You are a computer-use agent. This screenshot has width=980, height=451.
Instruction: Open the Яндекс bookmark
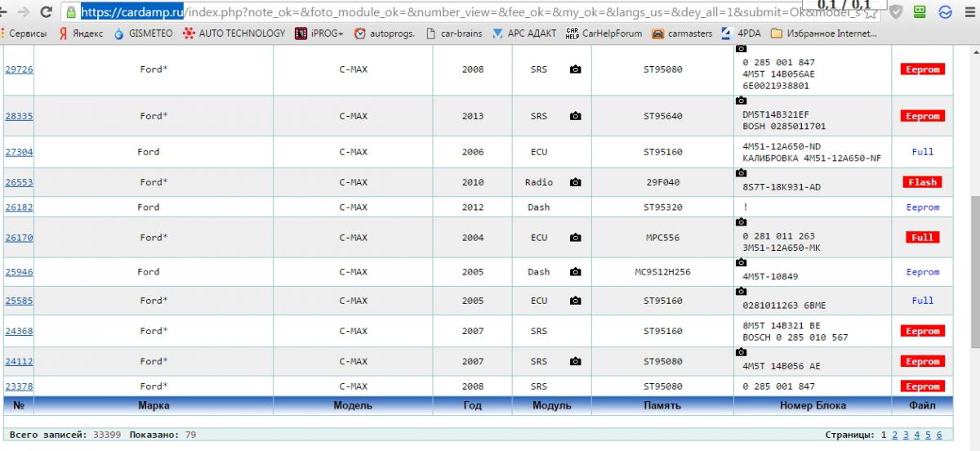click(80, 33)
